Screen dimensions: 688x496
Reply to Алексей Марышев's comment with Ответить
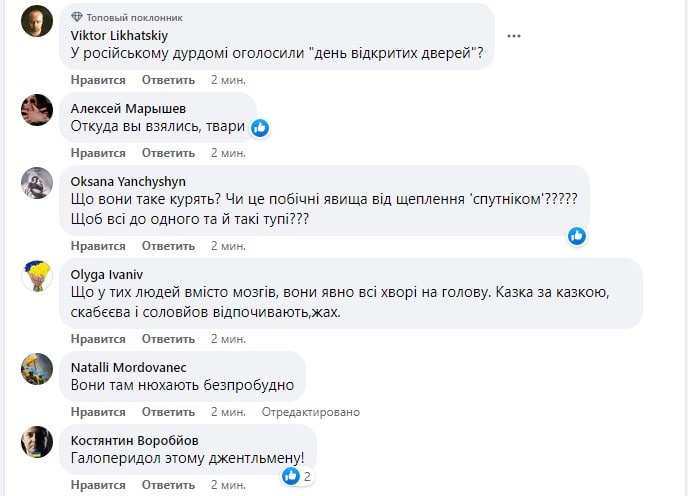[x=166, y=153]
